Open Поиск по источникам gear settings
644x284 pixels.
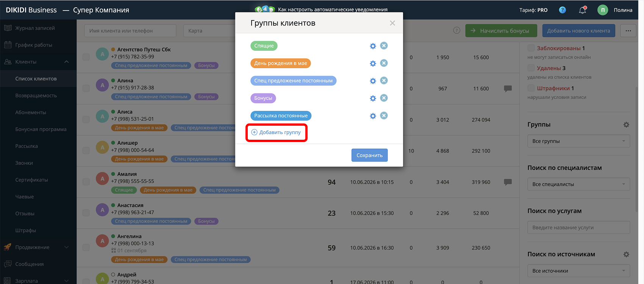tap(626, 254)
